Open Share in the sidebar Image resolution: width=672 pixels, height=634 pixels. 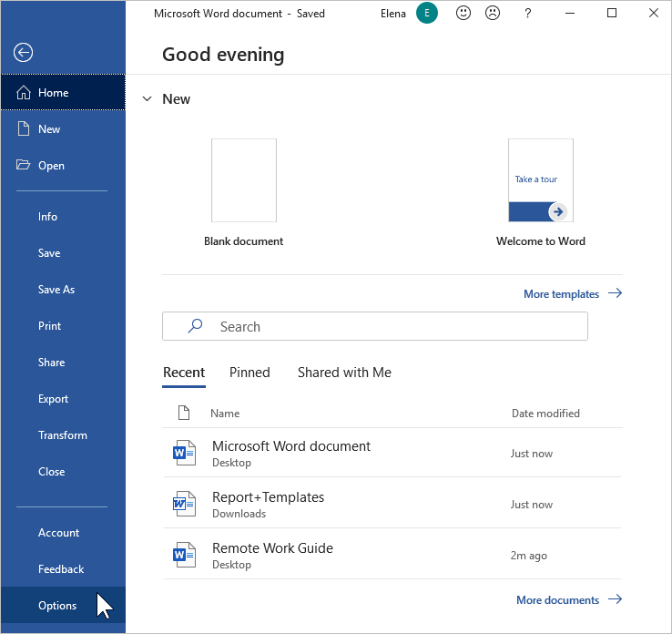(x=51, y=363)
